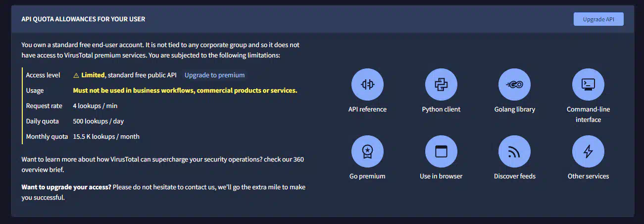Click the 'Request rate' row label
644x224 pixels.
pos(44,106)
